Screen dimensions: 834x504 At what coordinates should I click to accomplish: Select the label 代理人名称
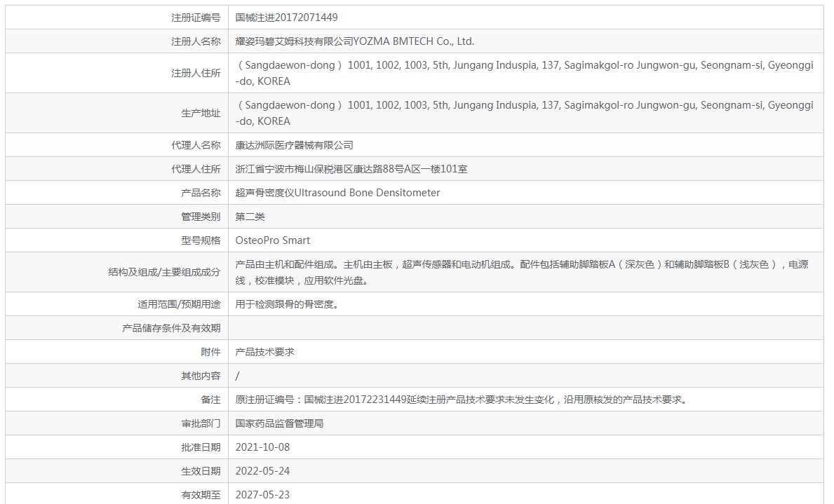pos(196,145)
